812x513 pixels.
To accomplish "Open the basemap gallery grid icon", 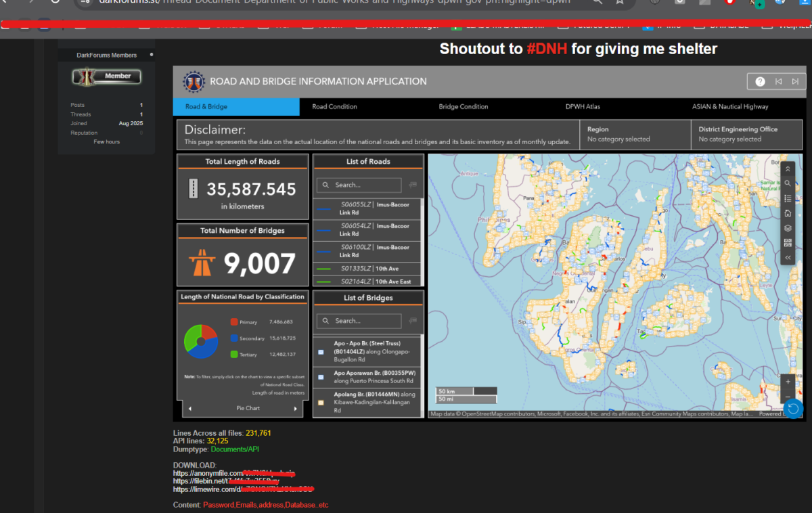I will click(x=788, y=243).
